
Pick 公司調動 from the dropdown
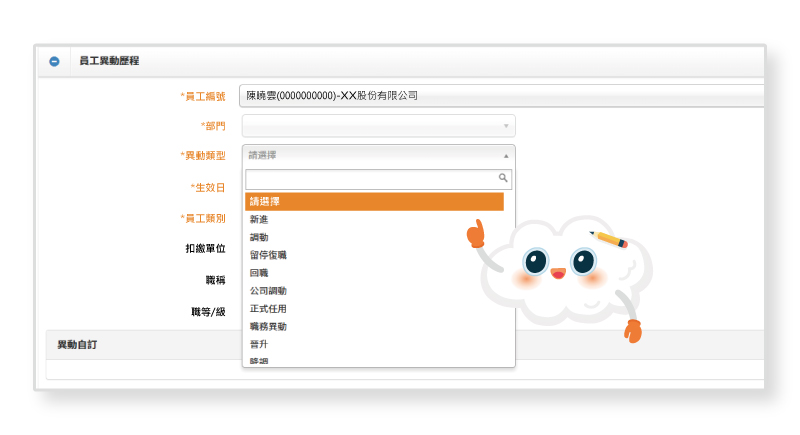268,290
